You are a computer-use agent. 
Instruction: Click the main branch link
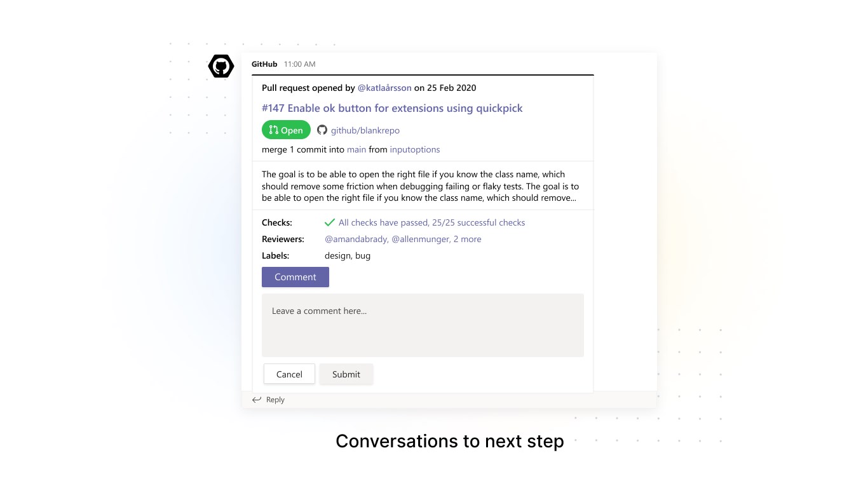356,149
